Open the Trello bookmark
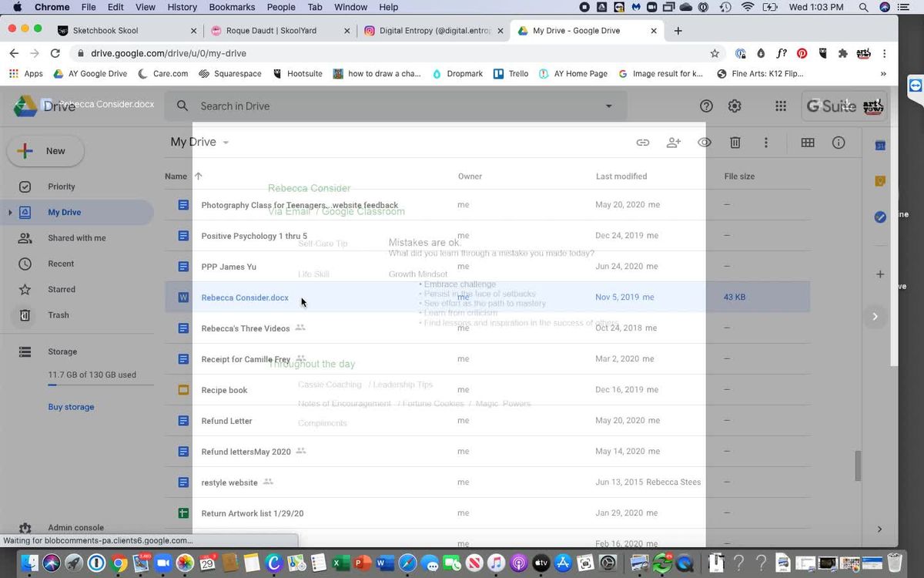 (511, 74)
